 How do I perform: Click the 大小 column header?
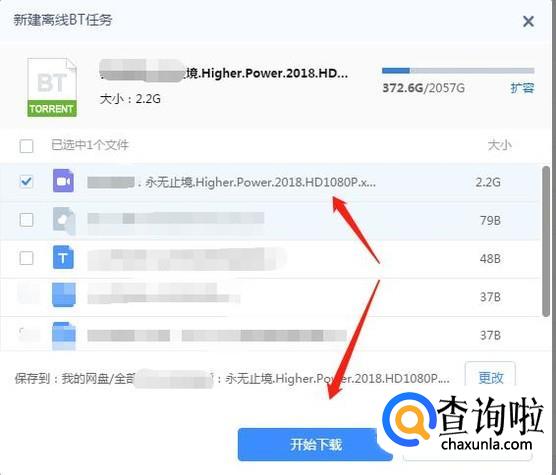tap(500, 145)
